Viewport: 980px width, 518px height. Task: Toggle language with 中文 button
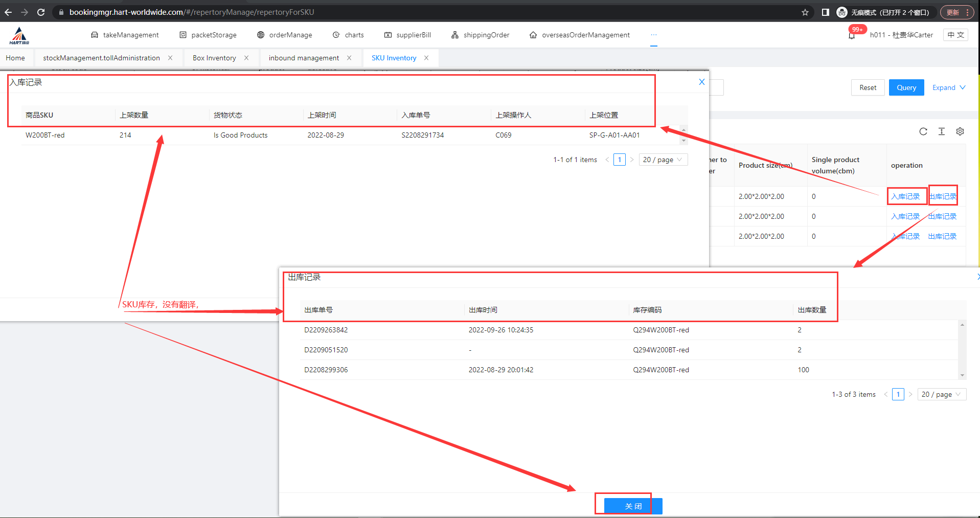(955, 35)
